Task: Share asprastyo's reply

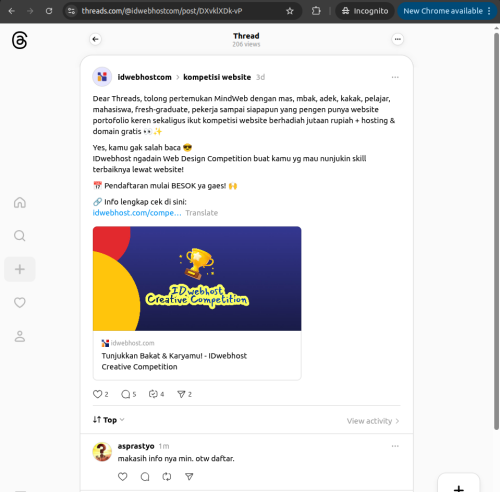Action: [189, 477]
